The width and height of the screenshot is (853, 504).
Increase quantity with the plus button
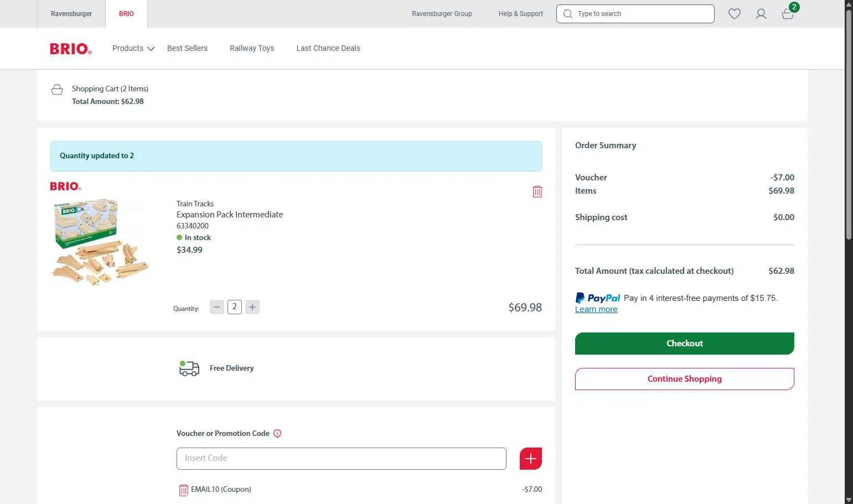[252, 307]
